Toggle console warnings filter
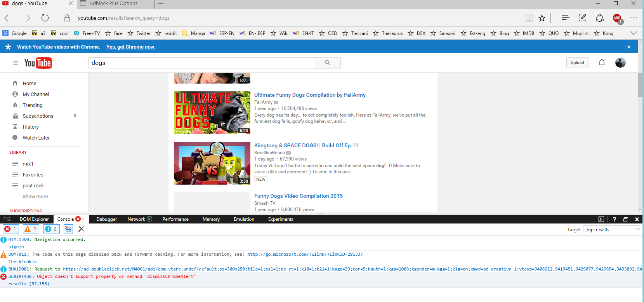644x302 pixels. pos(31,229)
